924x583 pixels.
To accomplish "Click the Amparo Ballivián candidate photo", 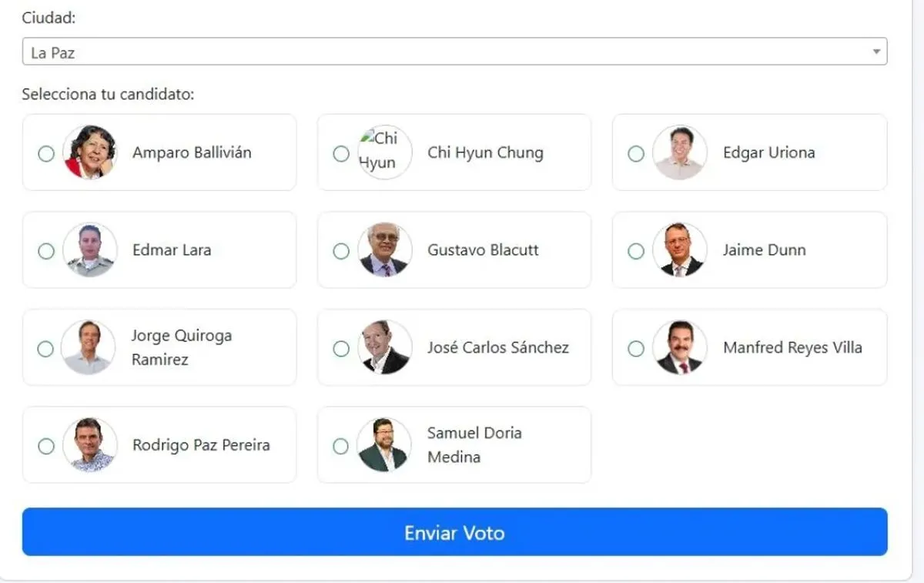I will click(x=90, y=152).
